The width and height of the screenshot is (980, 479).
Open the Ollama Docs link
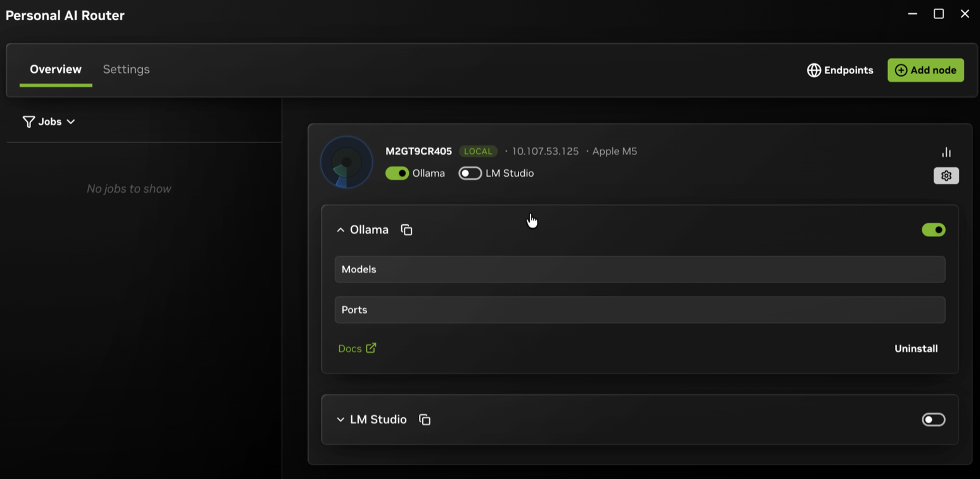pos(357,348)
